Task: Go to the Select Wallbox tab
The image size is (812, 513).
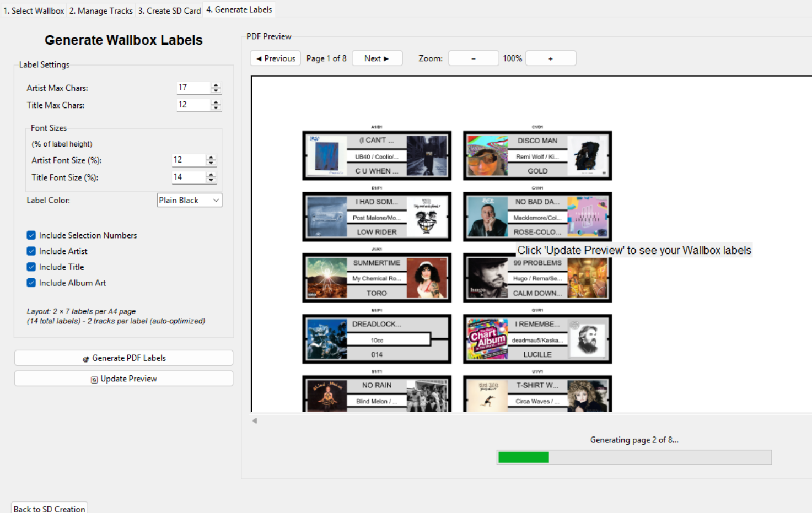Action: [34, 10]
